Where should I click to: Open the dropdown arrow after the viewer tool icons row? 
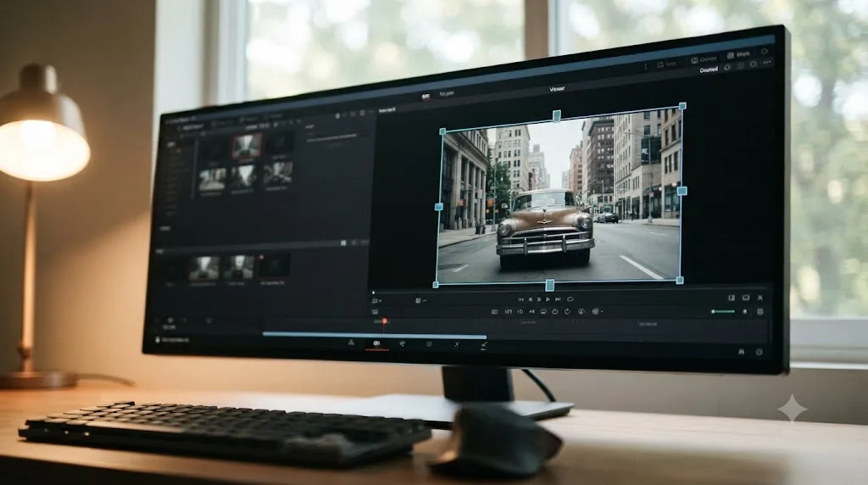pyautogui.click(x=602, y=312)
